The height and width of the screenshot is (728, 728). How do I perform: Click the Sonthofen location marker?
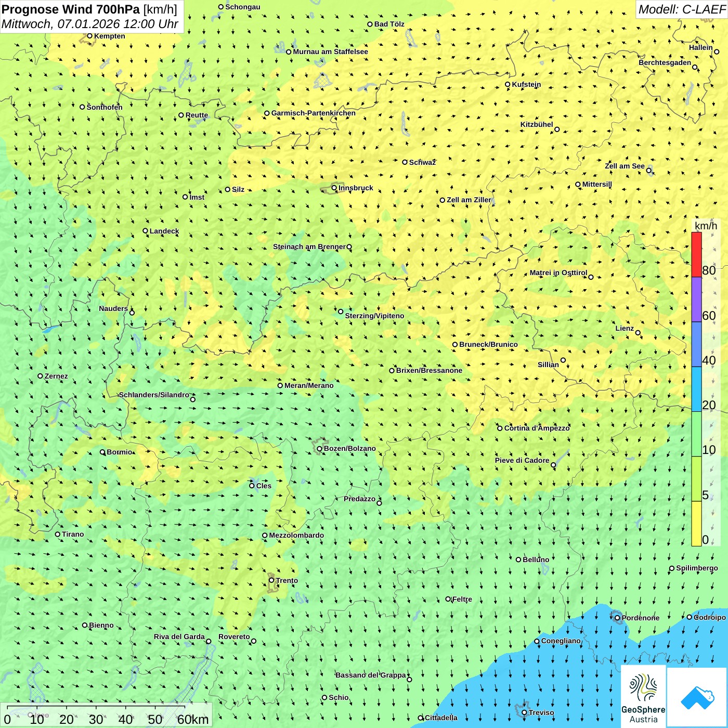pyautogui.click(x=82, y=107)
